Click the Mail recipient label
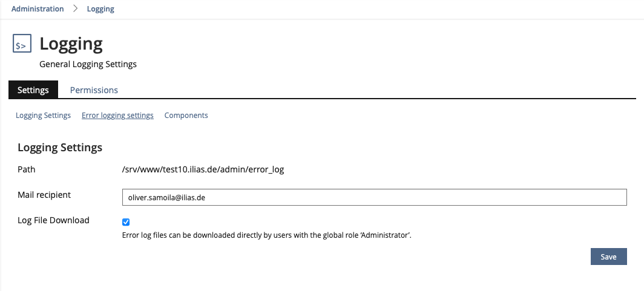The image size is (644, 291). tap(44, 195)
